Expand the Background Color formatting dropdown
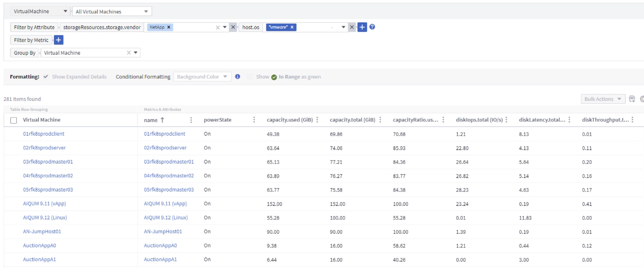Image resolution: width=644 pixels, height=268 pixels. tap(202, 77)
